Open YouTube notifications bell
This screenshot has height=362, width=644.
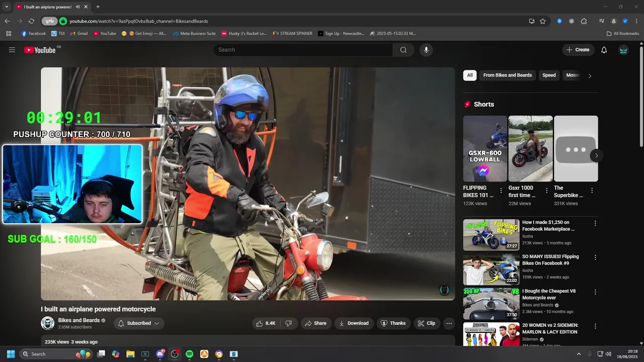click(x=604, y=50)
